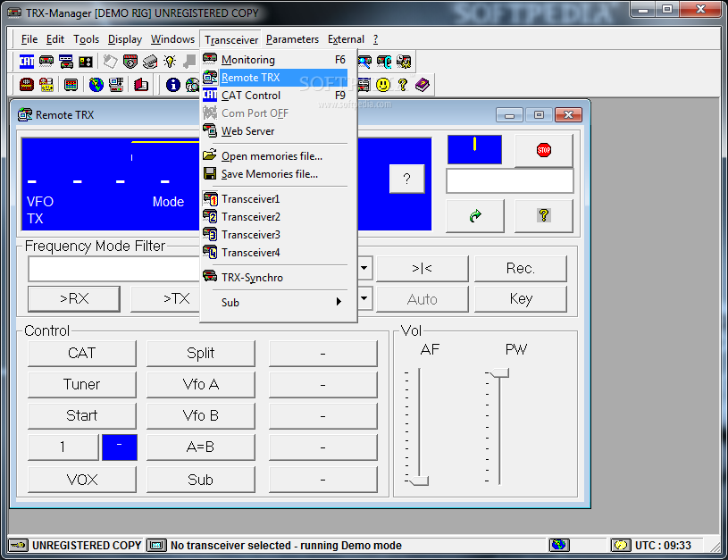Select Vfo B
728x560 pixels.
(201, 415)
